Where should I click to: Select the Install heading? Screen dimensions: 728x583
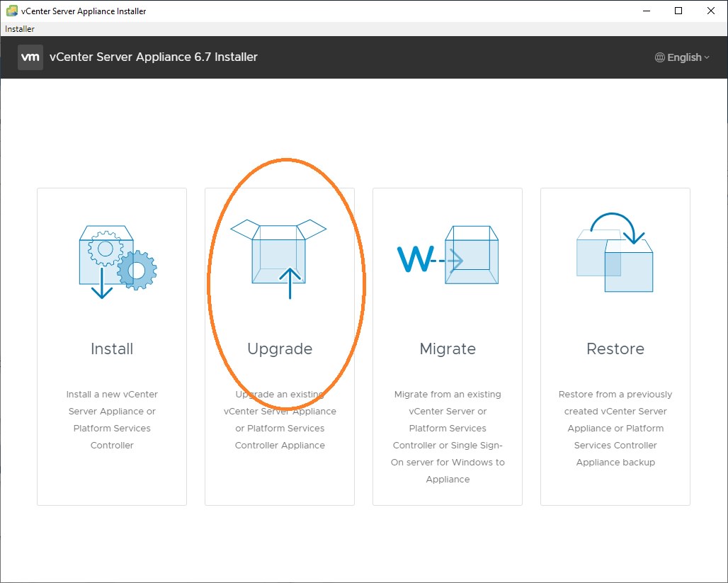[112, 349]
